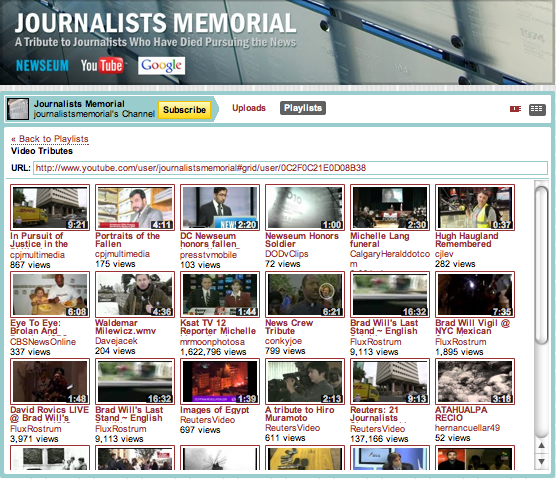Click the Video Tributes playlist heading
556x479 pixels.
tap(42, 151)
